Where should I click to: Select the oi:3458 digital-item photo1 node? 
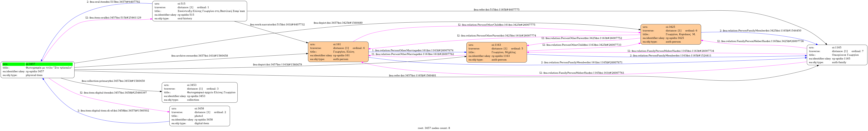(199, 116)
